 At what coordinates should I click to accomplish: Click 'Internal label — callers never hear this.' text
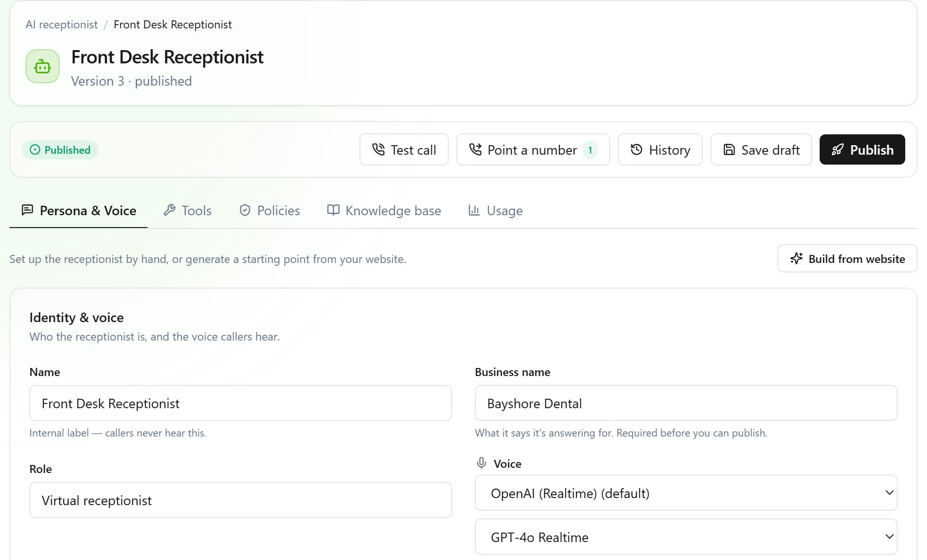[118, 433]
